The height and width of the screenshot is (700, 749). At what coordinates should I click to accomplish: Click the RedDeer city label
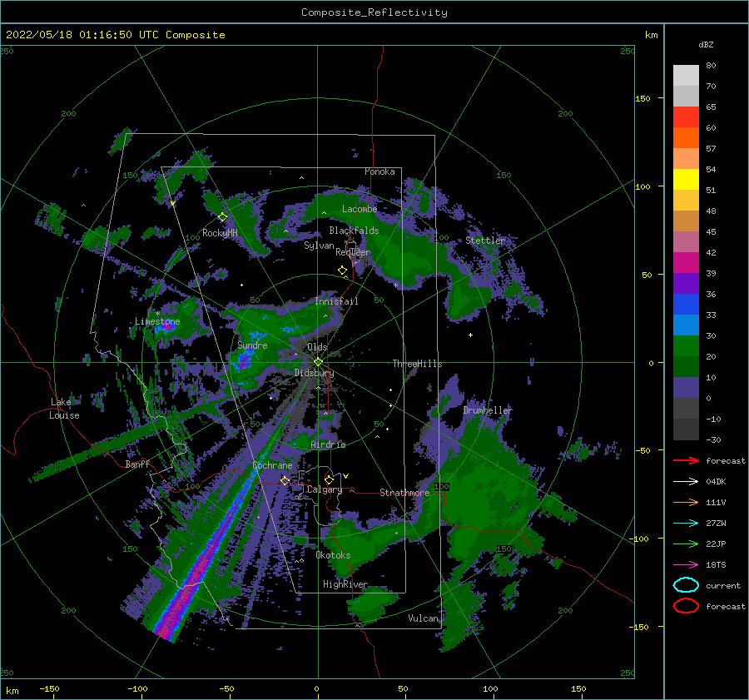click(x=353, y=252)
